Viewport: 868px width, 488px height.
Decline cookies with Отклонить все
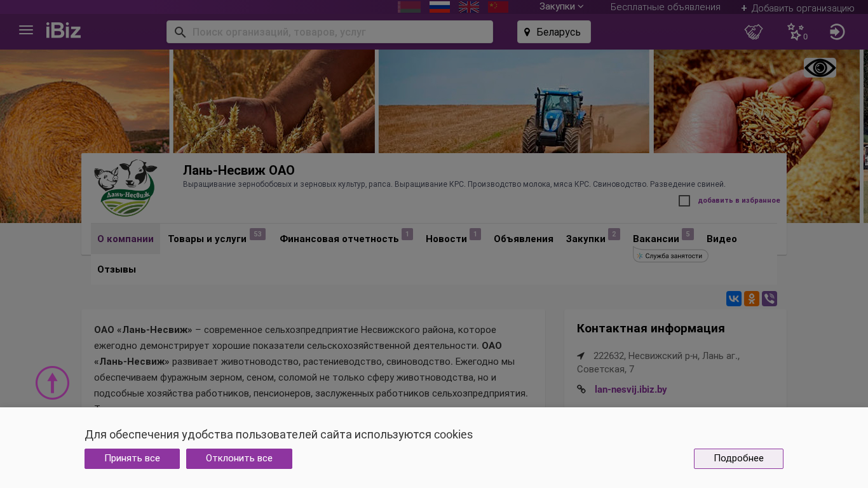coord(239,459)
